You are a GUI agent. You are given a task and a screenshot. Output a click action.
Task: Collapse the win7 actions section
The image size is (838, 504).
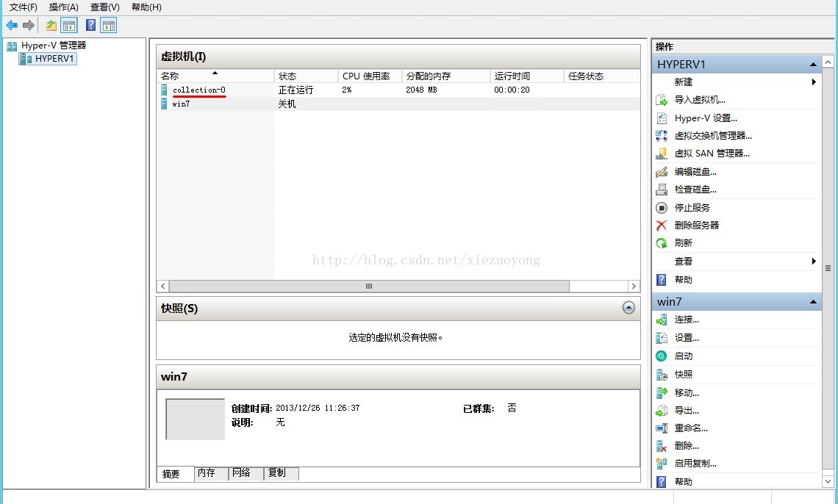(813, 302)
